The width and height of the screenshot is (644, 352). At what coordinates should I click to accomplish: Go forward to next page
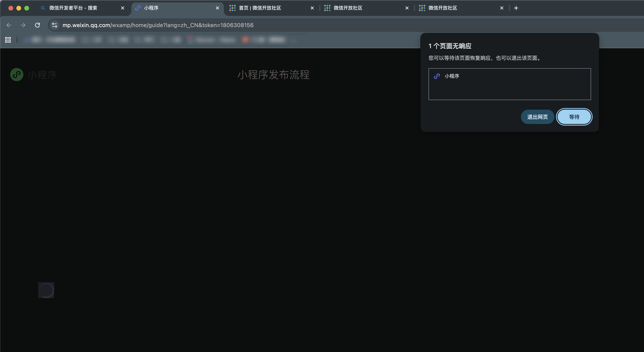[23, 25]
